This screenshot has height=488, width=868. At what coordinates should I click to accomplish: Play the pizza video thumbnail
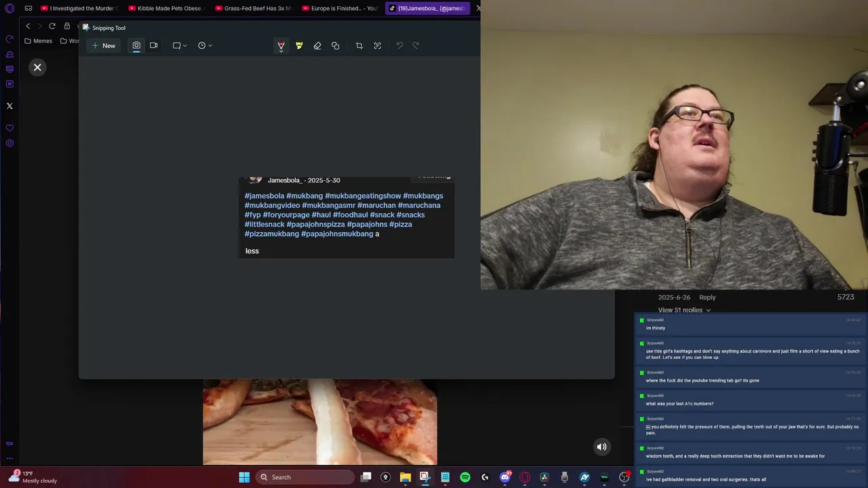pyautogui.click(x=320, y=422)
